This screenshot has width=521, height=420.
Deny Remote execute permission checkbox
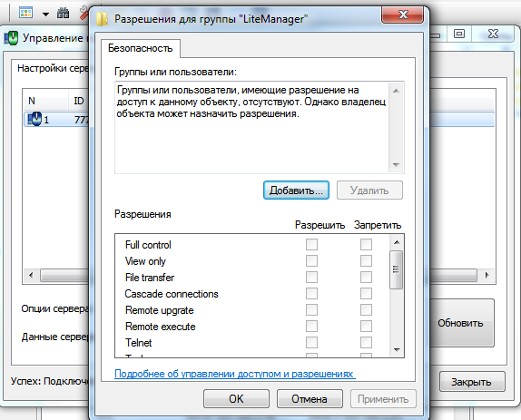tap(366, 326)
